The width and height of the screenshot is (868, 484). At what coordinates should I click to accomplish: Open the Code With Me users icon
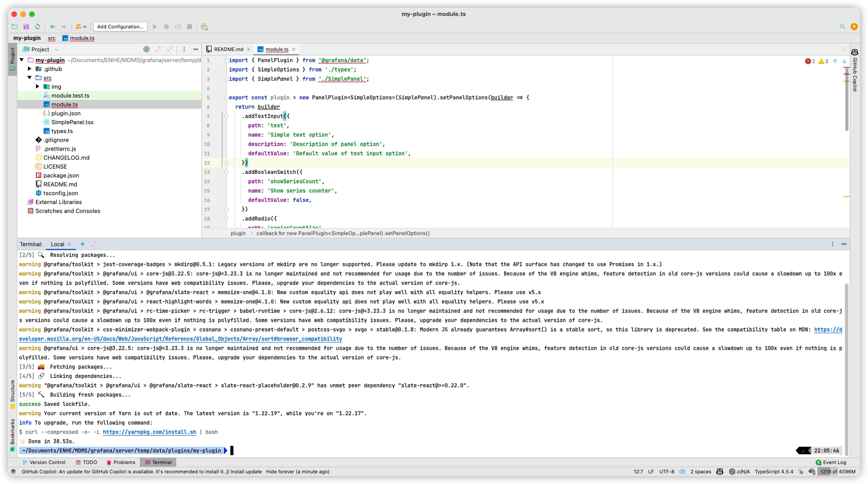81,27
